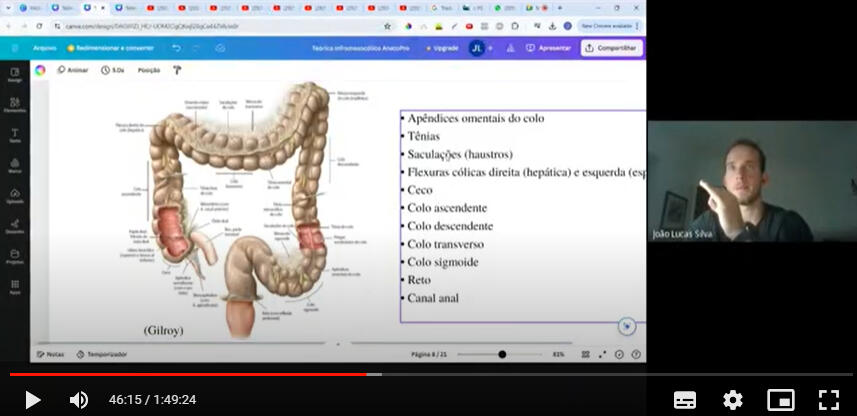Viewport: 857px width, 416px height.
Task: Open the rainbow color picker circle
Action: coord(40,70)
